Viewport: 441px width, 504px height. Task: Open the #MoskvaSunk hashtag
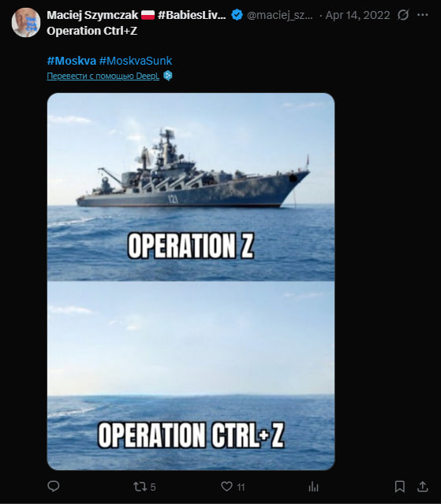click(x=136, y=61)
